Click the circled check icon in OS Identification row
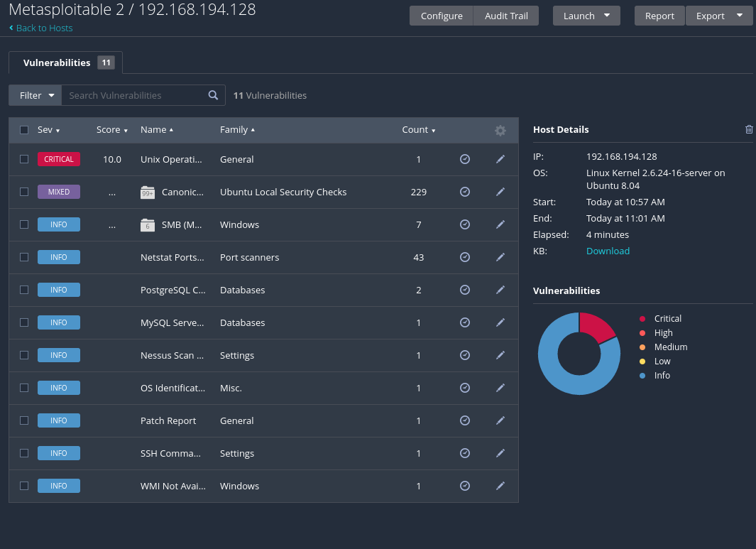The height and width of the screenshot is (549, 756). point(465,388)
